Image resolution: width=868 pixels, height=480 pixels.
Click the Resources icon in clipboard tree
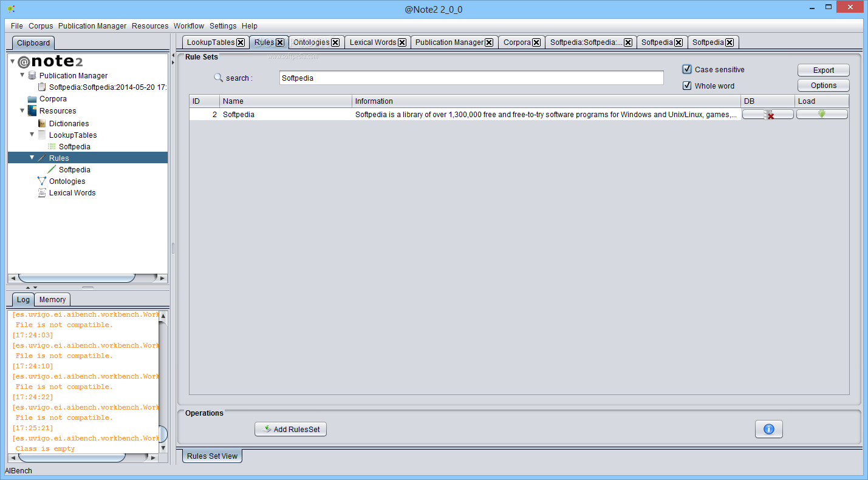[x=32, y=110]
